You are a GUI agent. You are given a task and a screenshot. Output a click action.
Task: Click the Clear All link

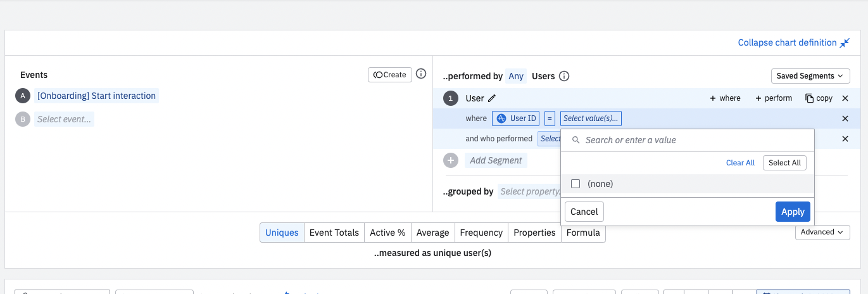[740, 163]
